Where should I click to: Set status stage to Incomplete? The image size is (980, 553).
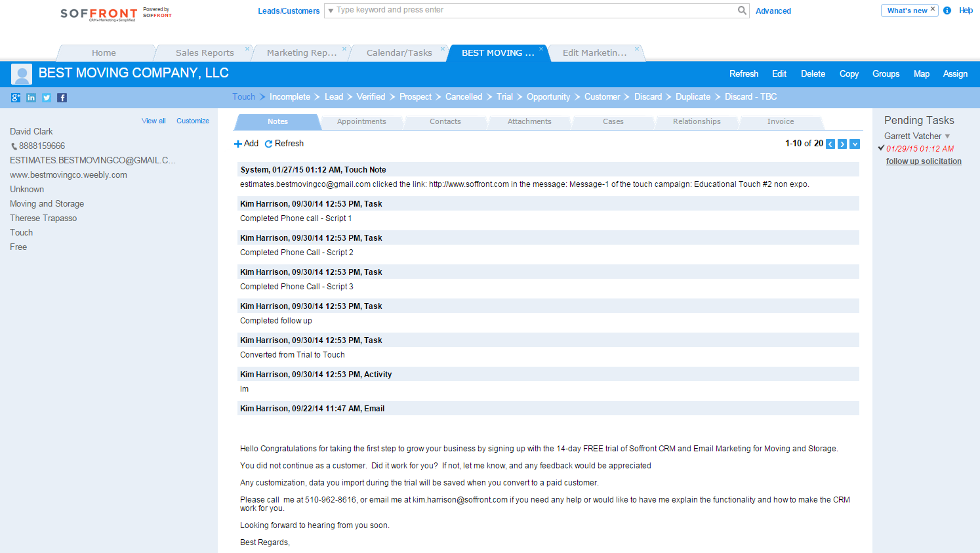290,97
